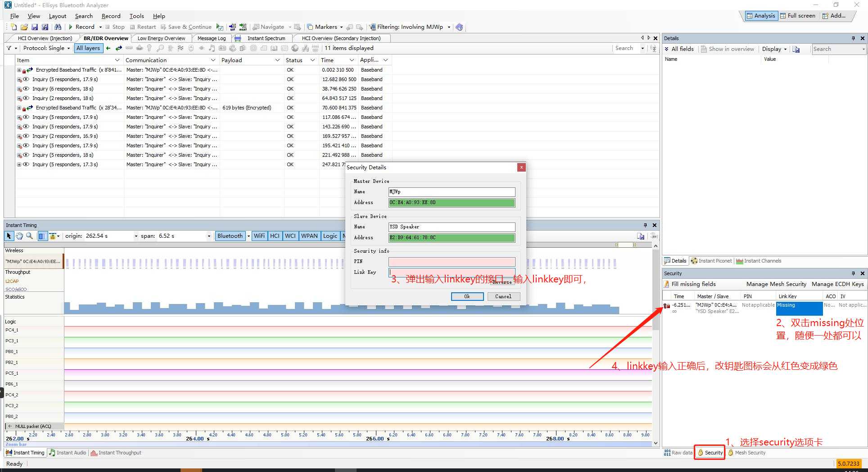Open the Tools menu

click(x=137, y=16)
